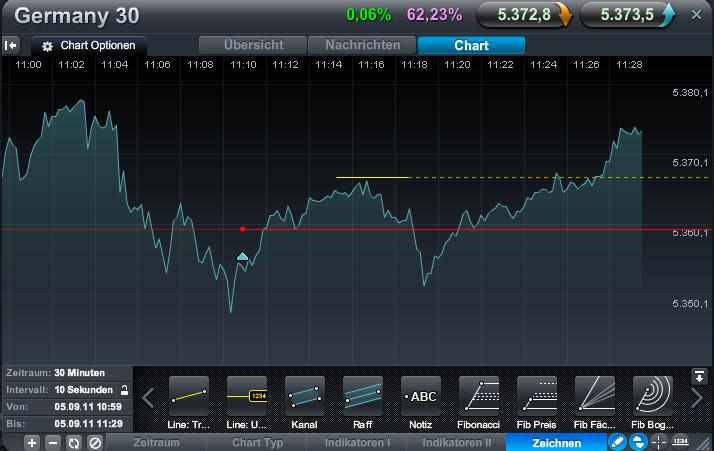Click the 0,06% change value
This screenshot has height=451, width=714.
368,15
